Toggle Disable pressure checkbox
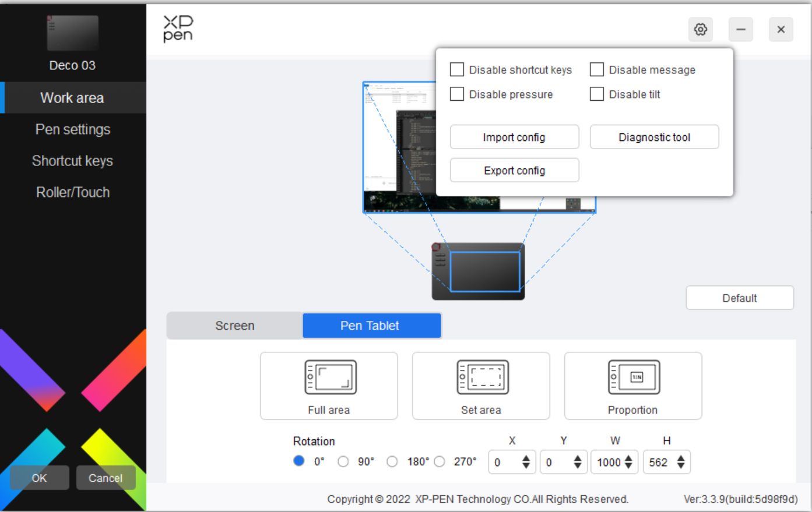 tap(457, 94)
